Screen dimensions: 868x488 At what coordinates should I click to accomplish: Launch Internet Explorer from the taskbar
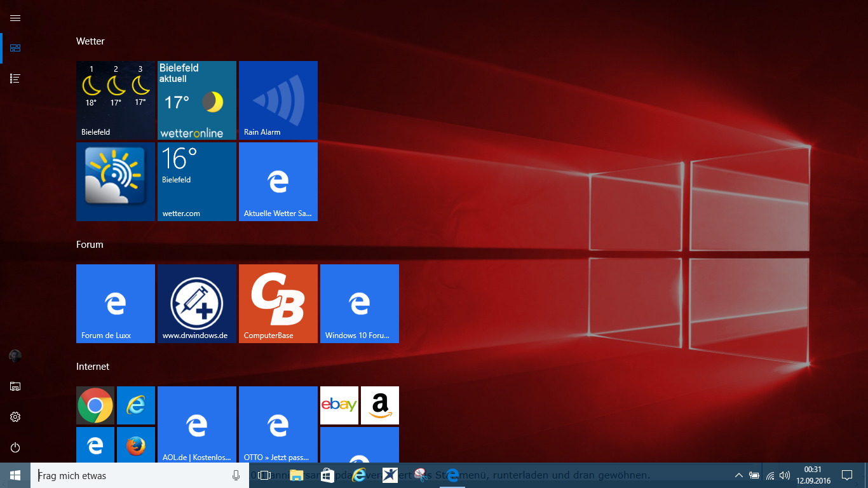tap(358, 475)
